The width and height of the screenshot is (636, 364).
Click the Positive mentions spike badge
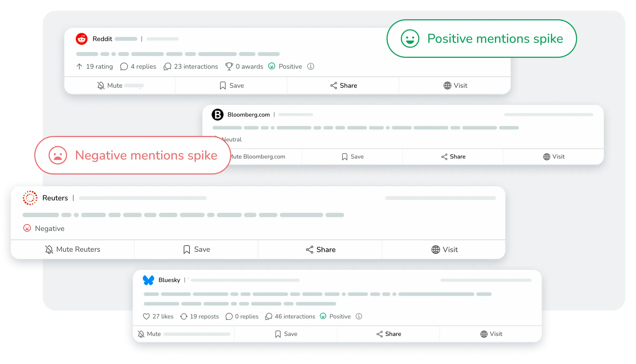(481, 39)
